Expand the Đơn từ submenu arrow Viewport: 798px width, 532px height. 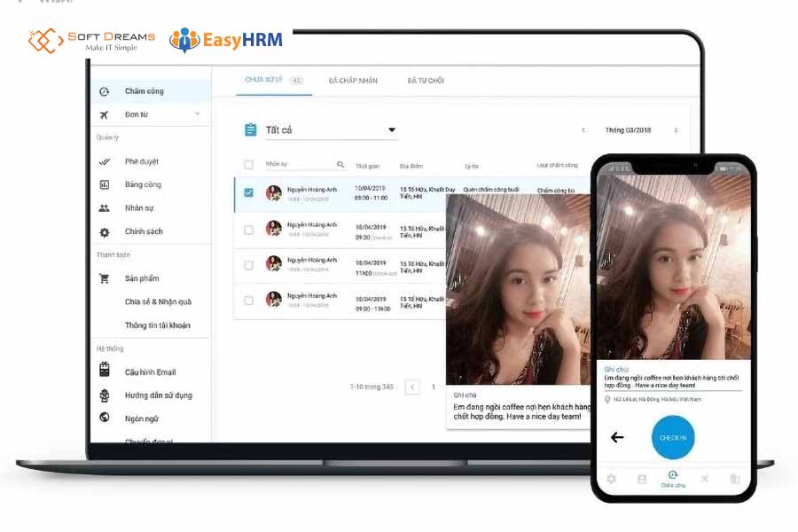197,113
